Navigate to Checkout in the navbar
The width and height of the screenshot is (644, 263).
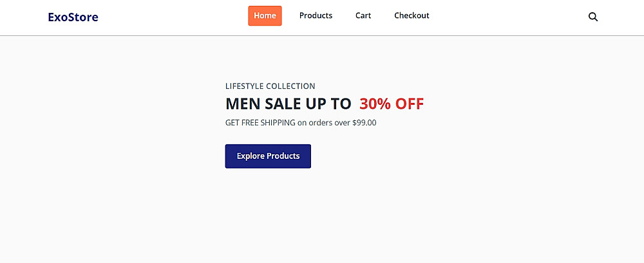click(x=412, y=15)
